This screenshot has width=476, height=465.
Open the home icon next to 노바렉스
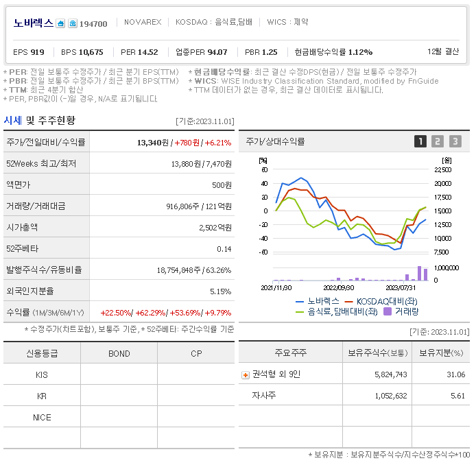click(60, 23)
